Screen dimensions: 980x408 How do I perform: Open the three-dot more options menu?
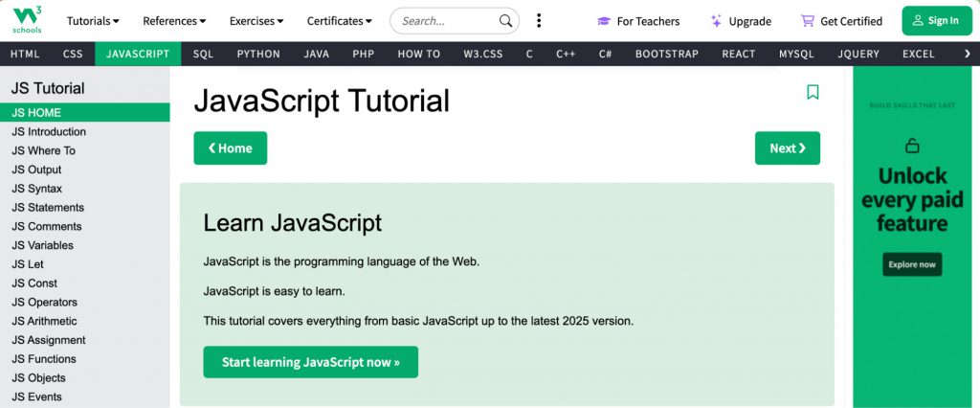[539, 21]
